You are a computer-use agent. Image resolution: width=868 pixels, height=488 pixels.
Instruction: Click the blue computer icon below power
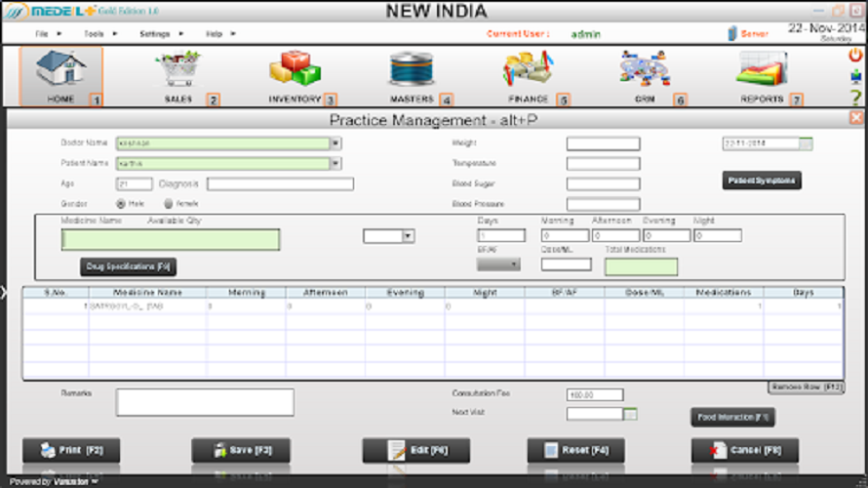856,76
